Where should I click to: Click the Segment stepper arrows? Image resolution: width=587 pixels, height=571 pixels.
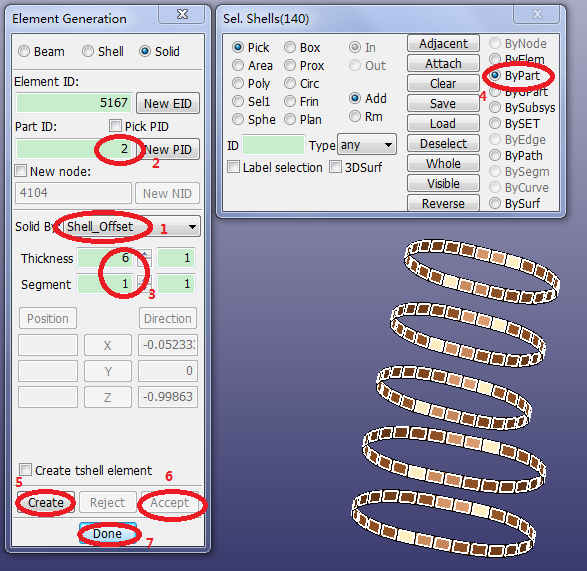coord(145,284)
